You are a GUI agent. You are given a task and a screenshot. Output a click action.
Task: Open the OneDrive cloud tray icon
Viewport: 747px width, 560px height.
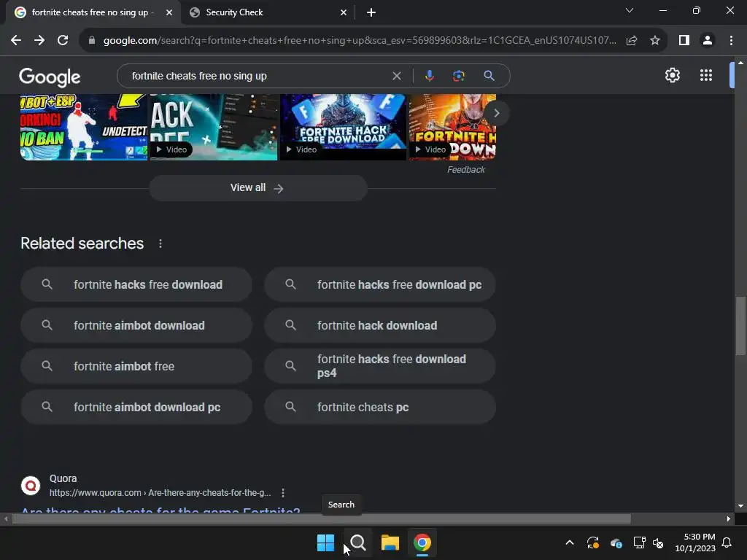616,542
